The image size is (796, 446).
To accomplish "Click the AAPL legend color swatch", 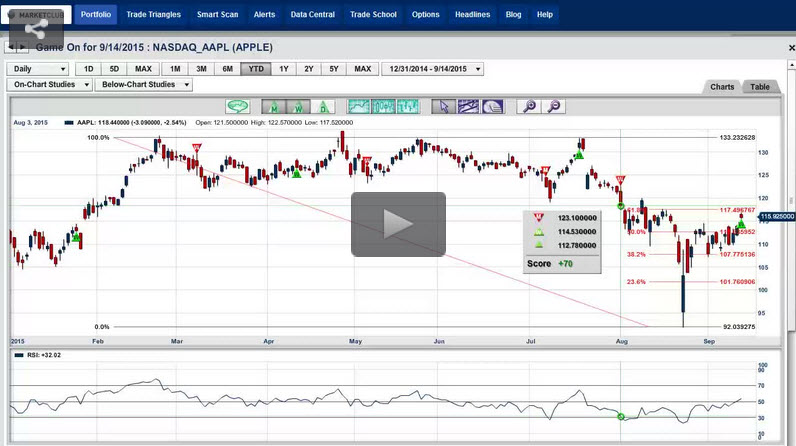I will 69,123.
